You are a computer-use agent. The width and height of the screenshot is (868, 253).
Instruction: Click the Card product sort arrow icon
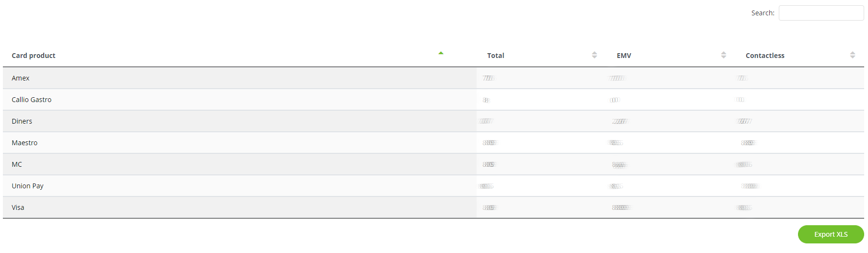(441, 53)
